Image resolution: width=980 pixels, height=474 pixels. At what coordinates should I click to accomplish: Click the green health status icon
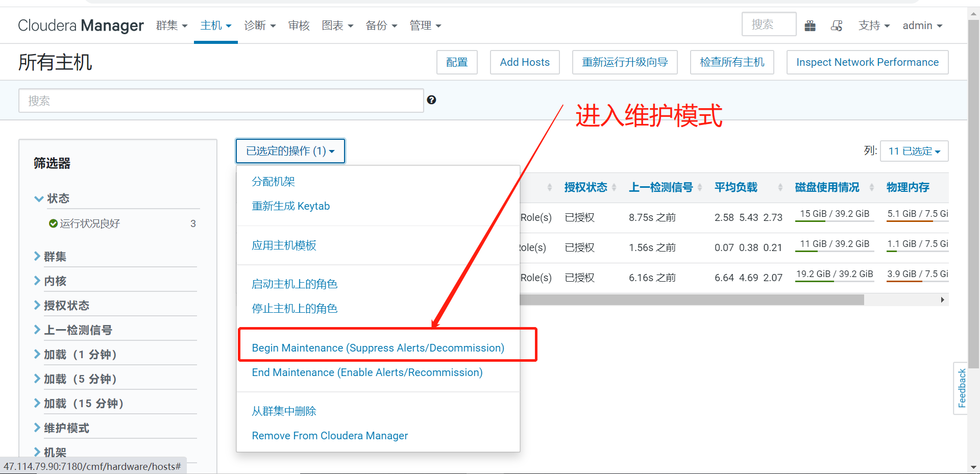54,223
